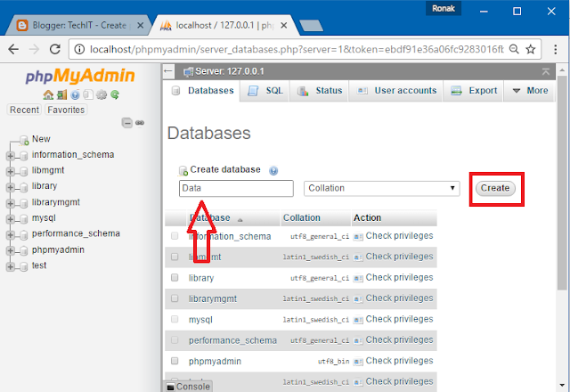The height and width of the screenshot is (392, 570).
Task: Expand libmgmt in navigation tree
Action: coord(10,172)
